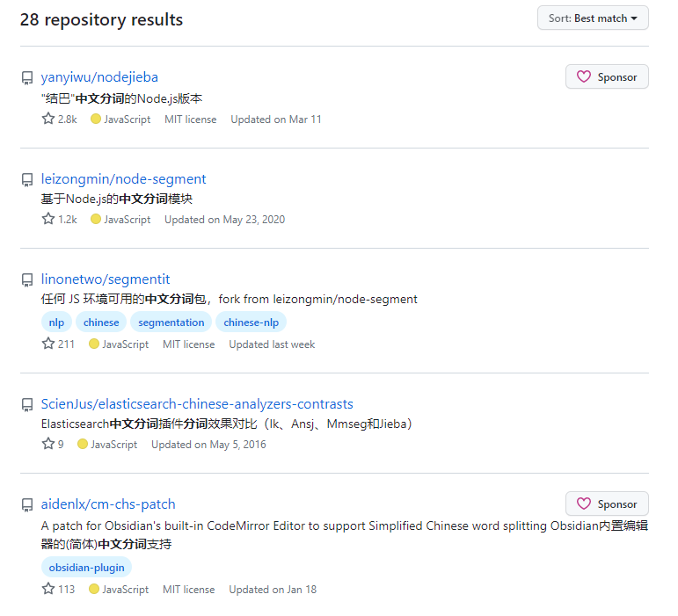Viewport: 678px width, 616px height.
Task: Select the nlp topic tag
Action: [56, 322]
